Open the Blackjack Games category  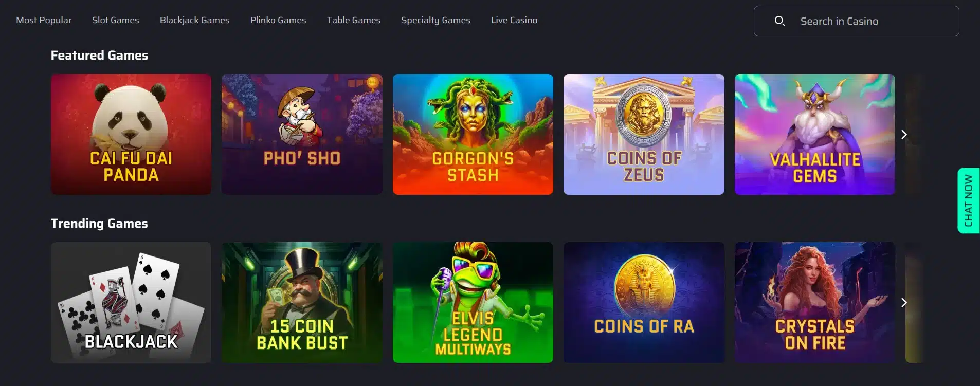click(x=194, y=20)
